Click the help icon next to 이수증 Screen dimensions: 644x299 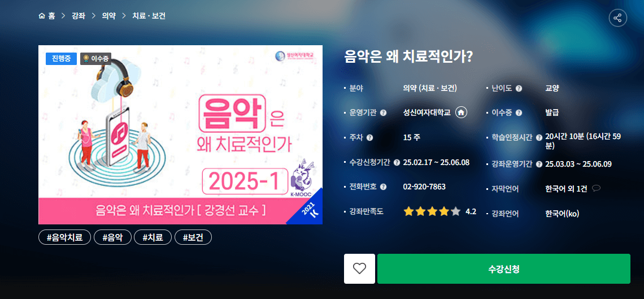click(519, 113)
